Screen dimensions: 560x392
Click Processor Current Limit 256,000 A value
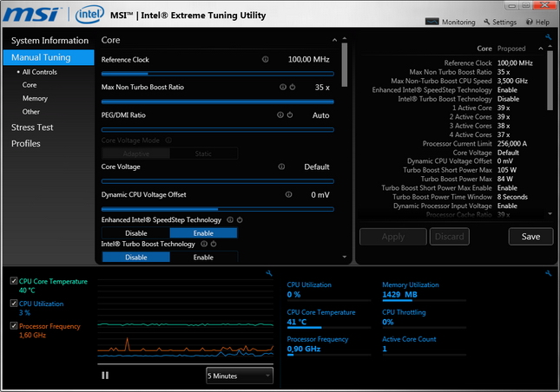pyautogui.click(x=511, y=143)
